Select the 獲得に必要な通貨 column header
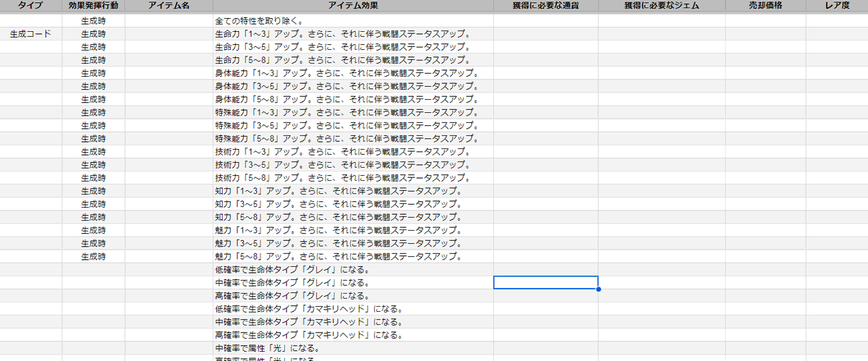The height and width of the screenshot is (361, 868). (545, 6)
